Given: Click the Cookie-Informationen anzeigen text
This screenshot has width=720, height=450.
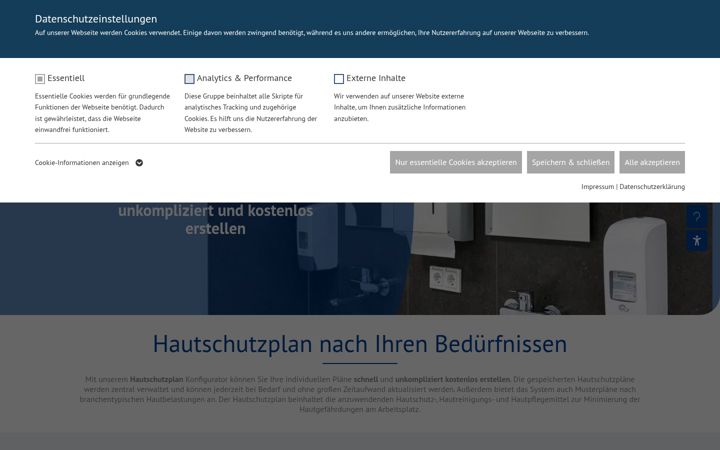Looking at the screenshot, I should pos(82,163).
